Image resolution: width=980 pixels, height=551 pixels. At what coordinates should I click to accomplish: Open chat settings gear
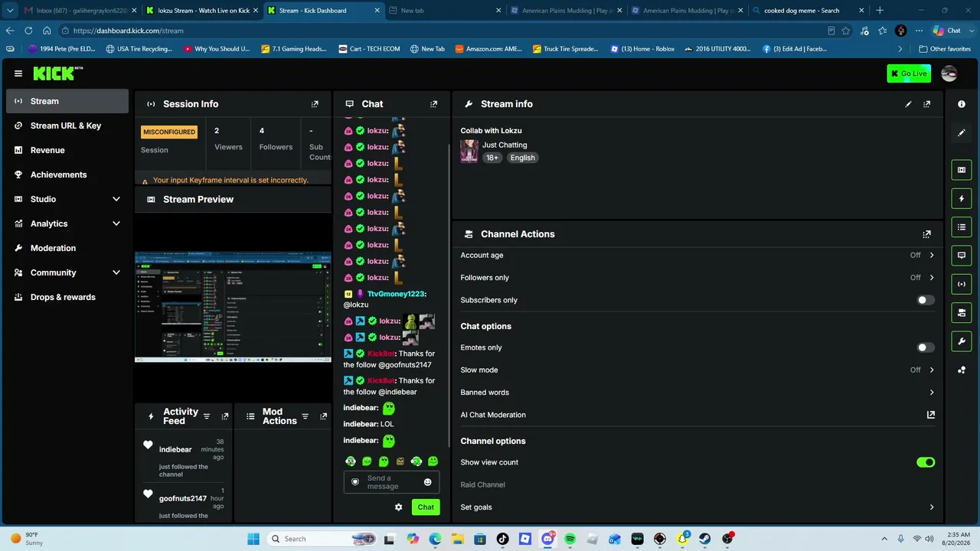398,507
